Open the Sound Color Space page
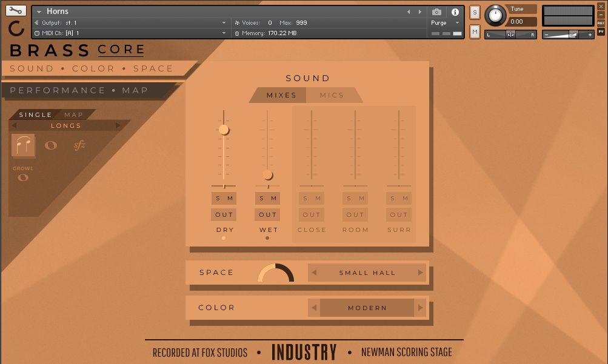Viewport: 608px width, 364px height. pos(91,68)
